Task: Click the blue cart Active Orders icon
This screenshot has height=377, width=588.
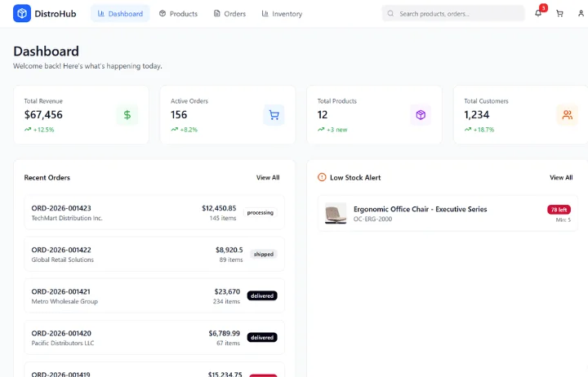Action: [274, 115]
